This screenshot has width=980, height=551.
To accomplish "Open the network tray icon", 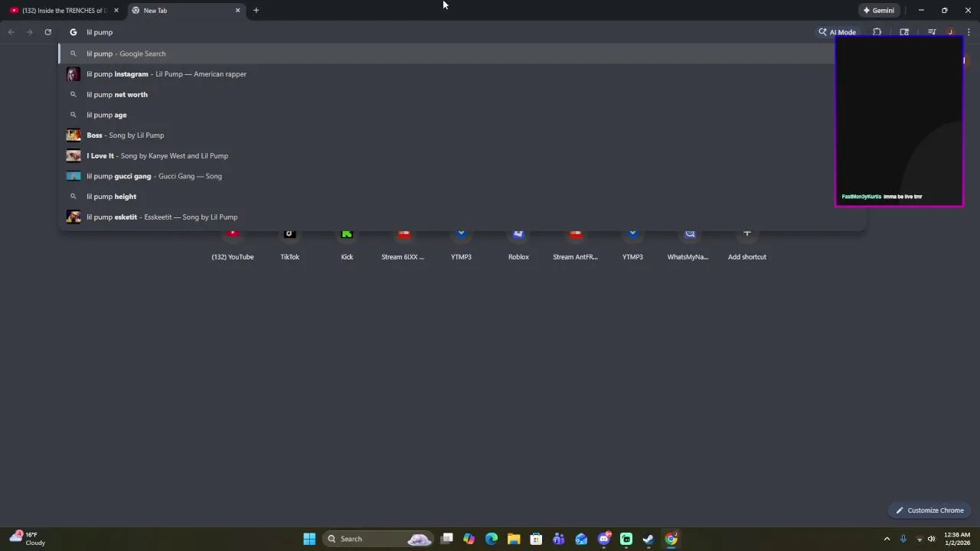I will point(920,539).
